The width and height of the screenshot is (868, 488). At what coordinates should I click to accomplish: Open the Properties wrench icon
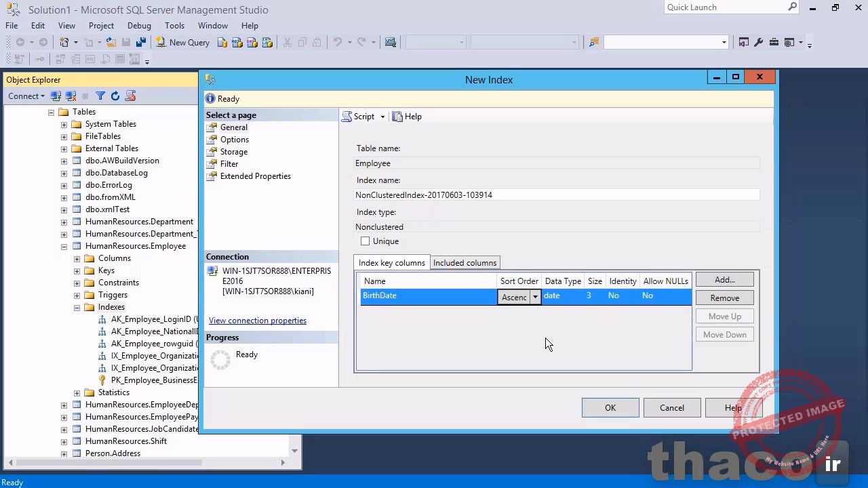pos(758,42)
